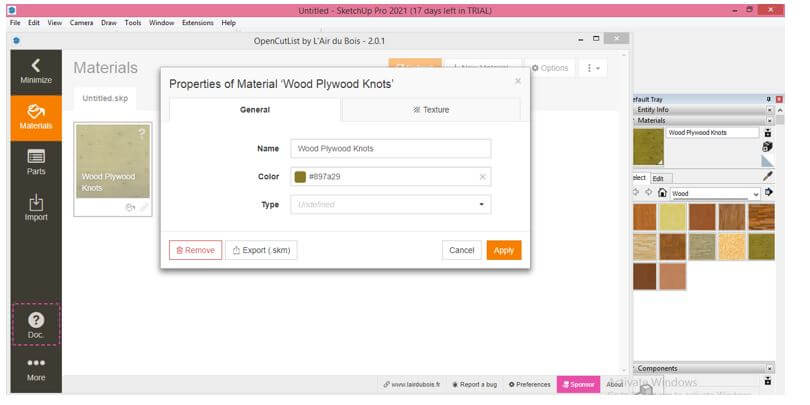Select the Untitled.skp tab

coord(105,98)
